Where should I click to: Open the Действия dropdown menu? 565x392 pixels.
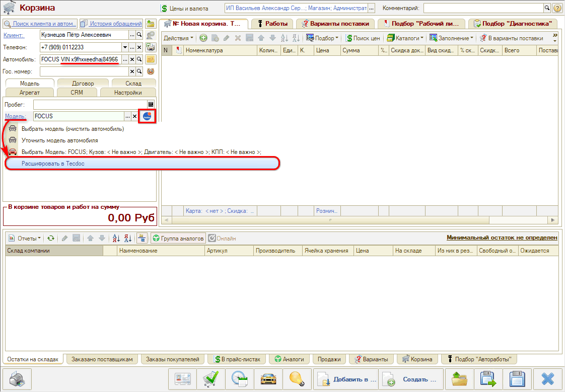coord(178,38)
